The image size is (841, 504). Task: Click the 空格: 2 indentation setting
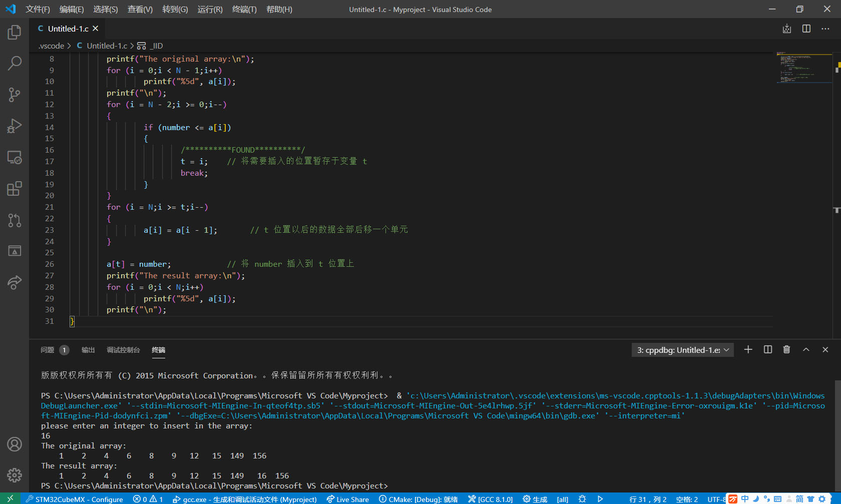pyautogui.click(x=687, y=499)
